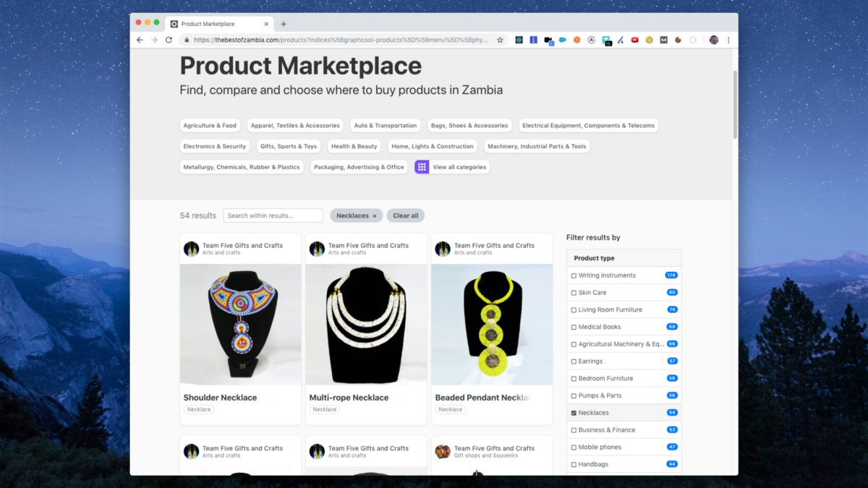Open Electronics & Security category
Screen dimensions: 868x488
pyautogui.click(x=215, y=146)
